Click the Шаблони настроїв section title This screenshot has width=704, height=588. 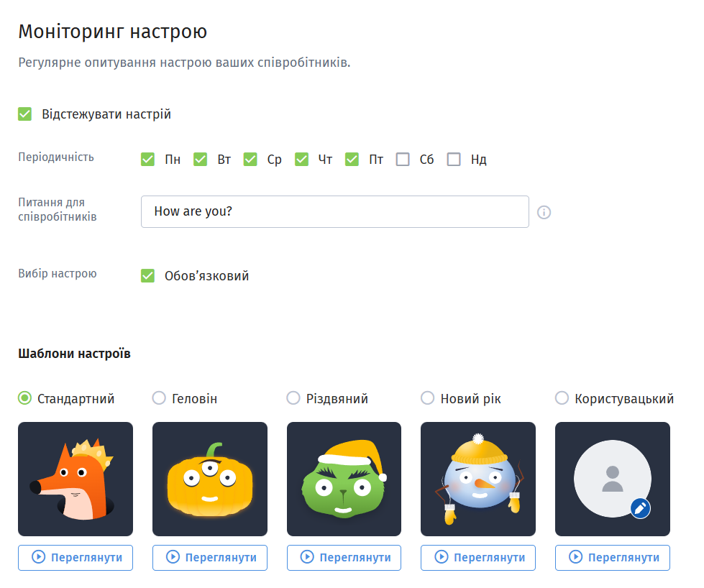click(x=74, y=354)
